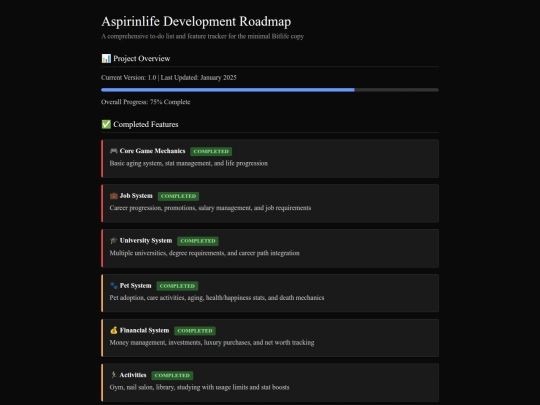This screenshot has width=540, height=405.
Task: Click the bar chart icon beside Project Overview
Action: pyautogui.click(x=106, y=59)
